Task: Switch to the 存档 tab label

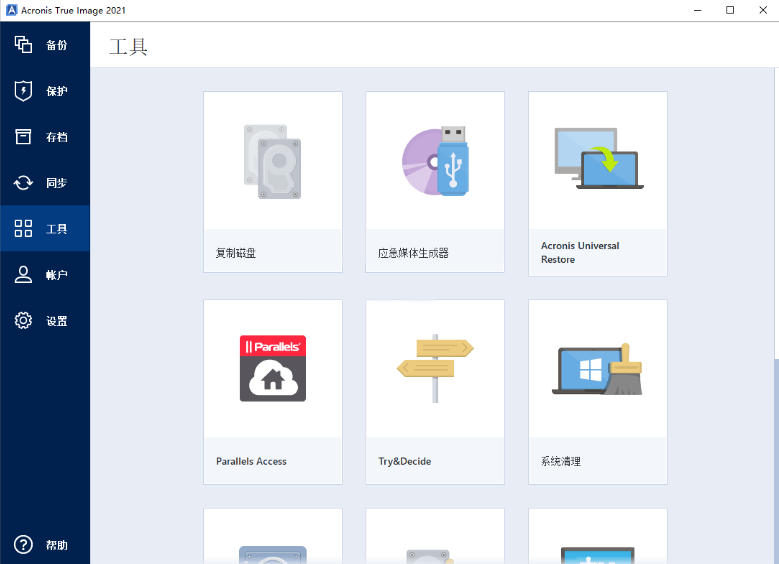Action: tap(57, 137)
